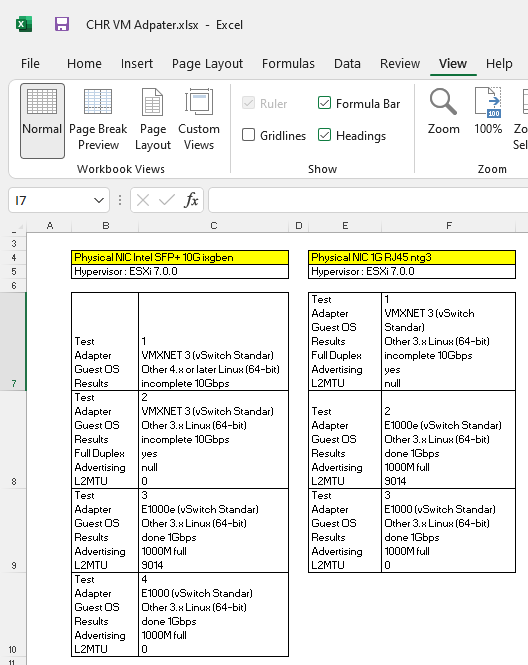The image size is (528, 665).
Task: Switch to Normal workbook view
Action: (x=42, y=120)
